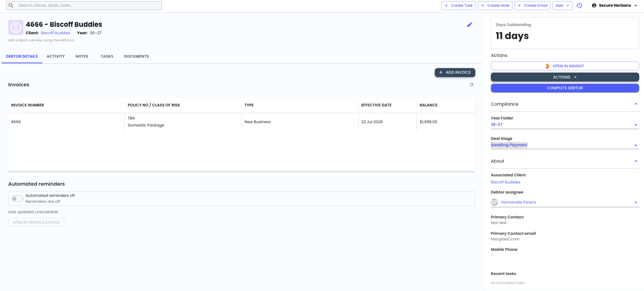Toggle automated reminders switch on
The width and height of the screenshot is (644, 291).
tap(17, 199)
